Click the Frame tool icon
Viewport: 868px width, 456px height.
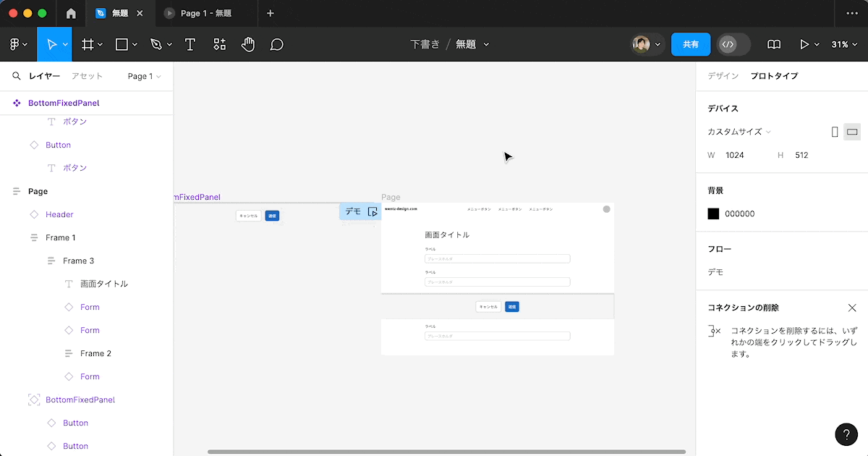[88, 44]
